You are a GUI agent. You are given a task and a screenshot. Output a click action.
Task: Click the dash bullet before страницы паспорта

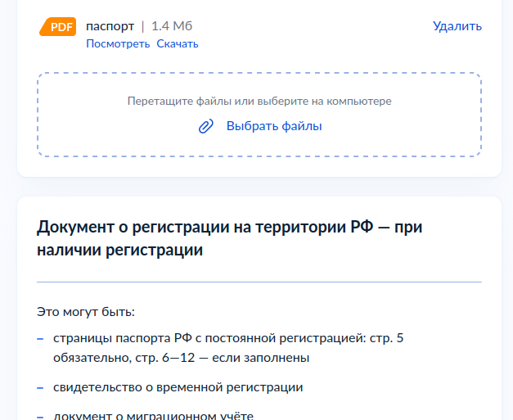(x=40, y=339)
